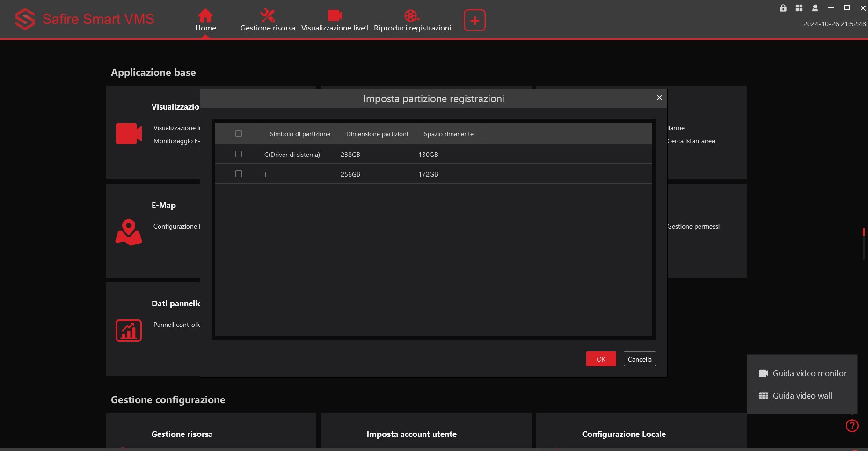Click the 172GB remaining space cell
This screenshot has width=868, height=451.
(428, 174)
